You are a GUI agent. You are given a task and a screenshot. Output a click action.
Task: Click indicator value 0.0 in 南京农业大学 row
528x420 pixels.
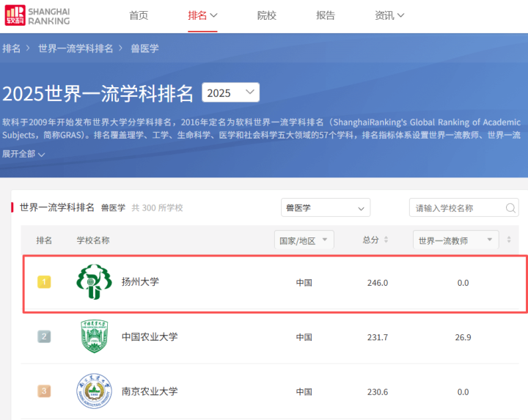coord(463,392)
